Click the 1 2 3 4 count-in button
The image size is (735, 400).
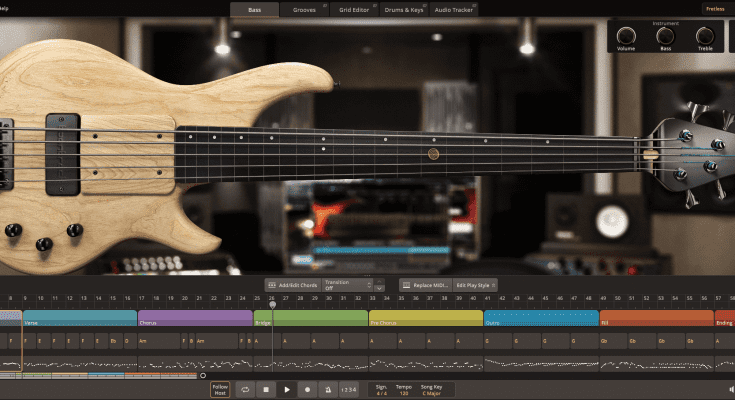coord(349,389)
